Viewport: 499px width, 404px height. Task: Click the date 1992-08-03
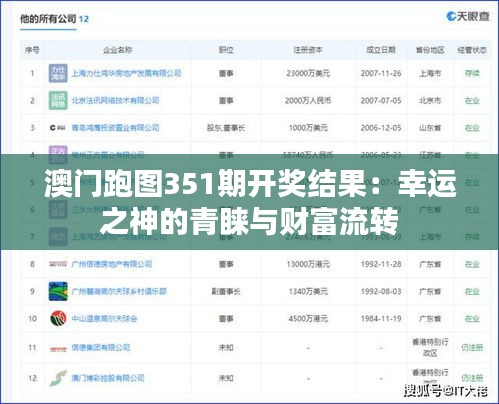click(381, 292)
